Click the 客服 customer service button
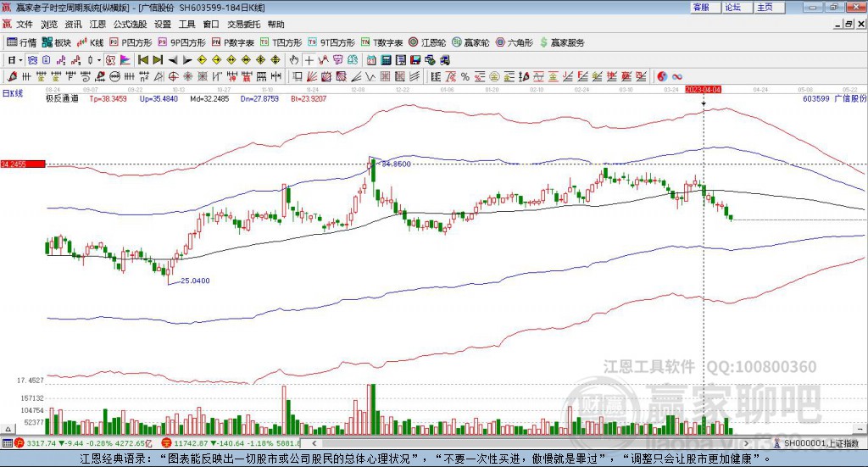The height and width of the screenshot is (467, 868). tap(706, 7)
